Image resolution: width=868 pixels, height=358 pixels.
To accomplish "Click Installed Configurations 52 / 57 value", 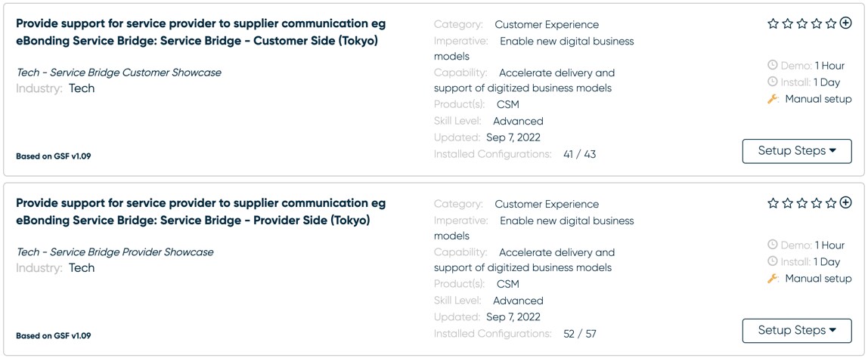I will 580,334.
